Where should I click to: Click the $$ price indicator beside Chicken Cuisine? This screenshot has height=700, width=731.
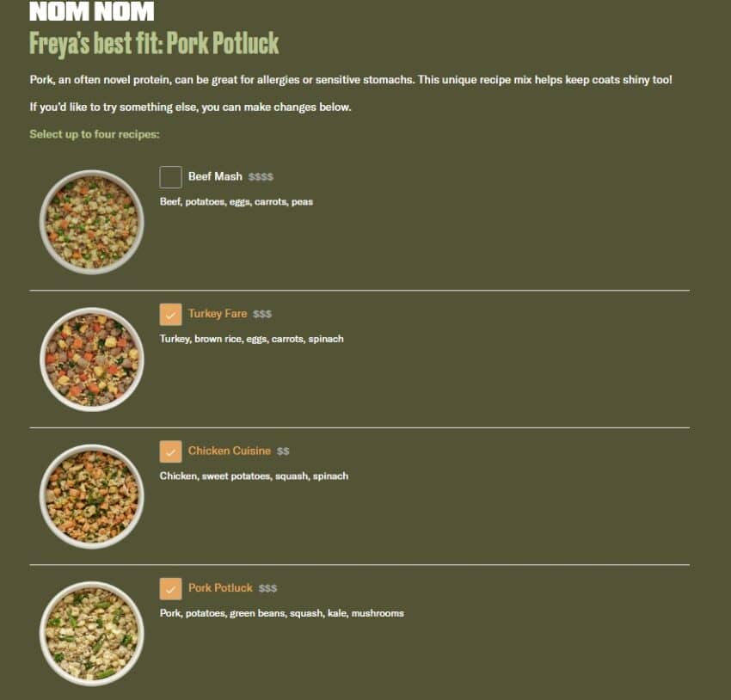tap(283, 451)
